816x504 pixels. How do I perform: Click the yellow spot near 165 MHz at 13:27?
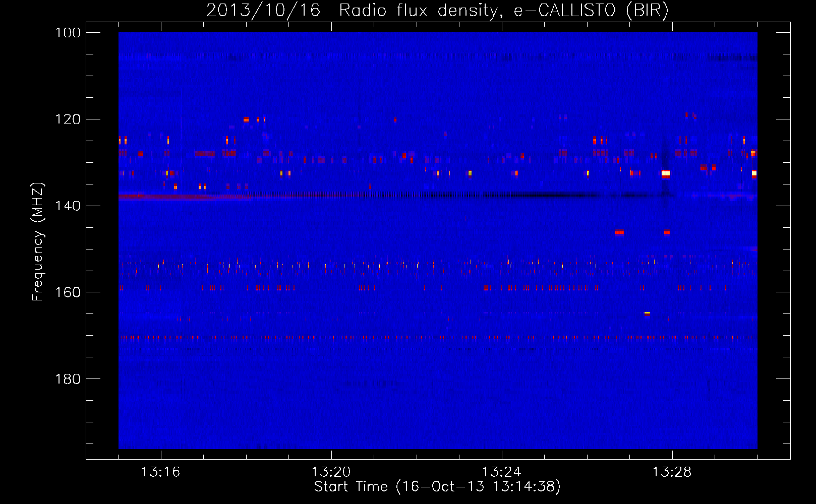coord(647,313)
